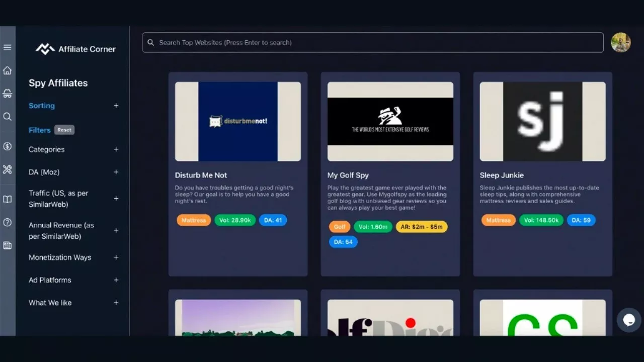The width and height of the screenshot is (644, 362).
Task: Click the sidebar magnifier search icon
Action: (x=8, y=117)
